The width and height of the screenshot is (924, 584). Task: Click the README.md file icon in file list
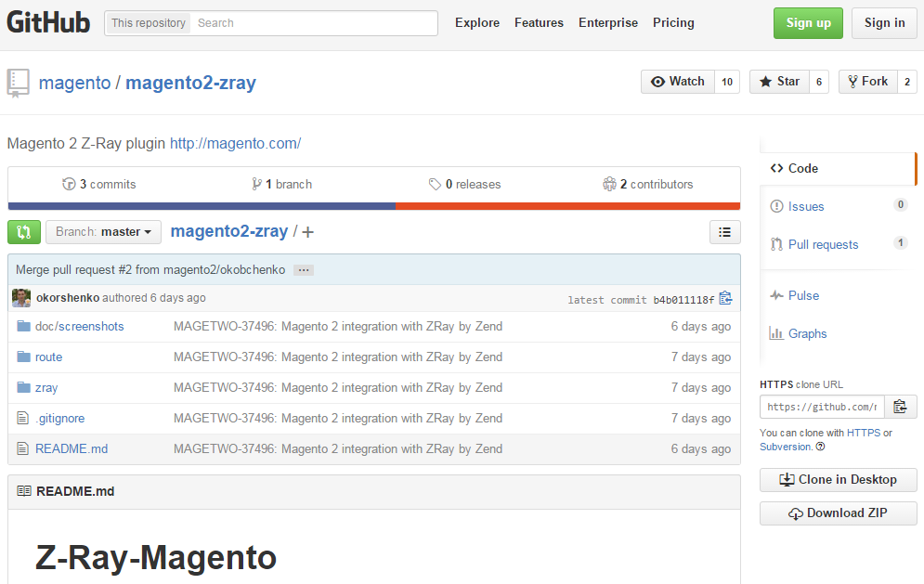[x=23, y=449]
